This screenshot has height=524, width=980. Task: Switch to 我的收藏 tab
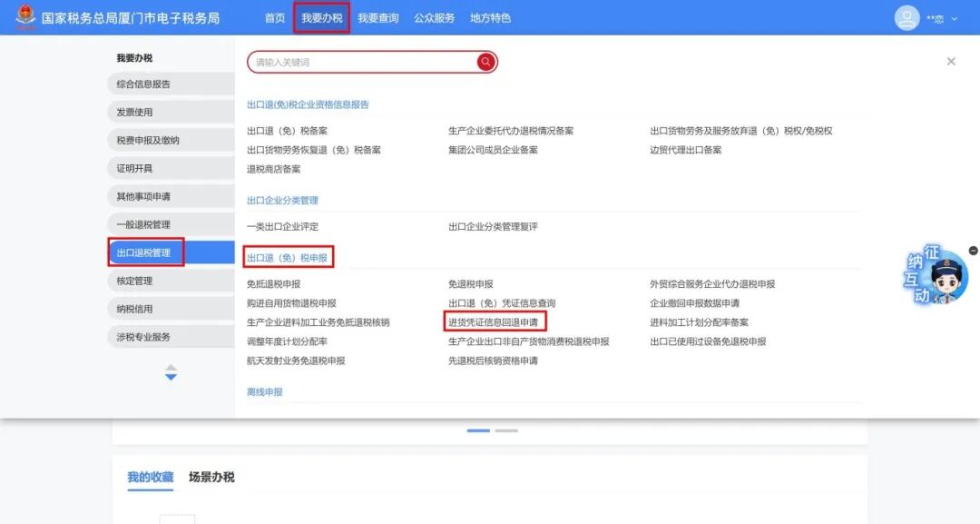(x=150, y=477)
